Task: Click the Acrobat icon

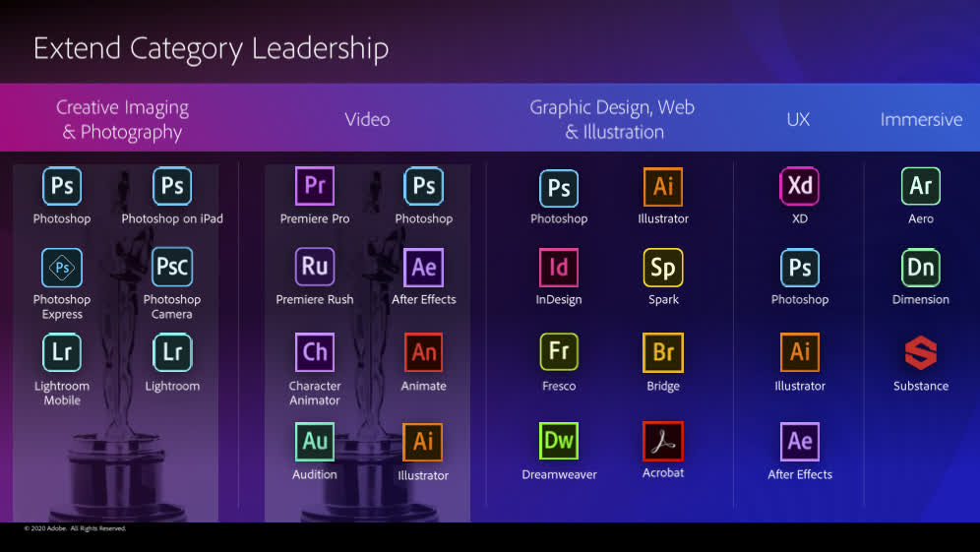Action: [x=663, y=441]
